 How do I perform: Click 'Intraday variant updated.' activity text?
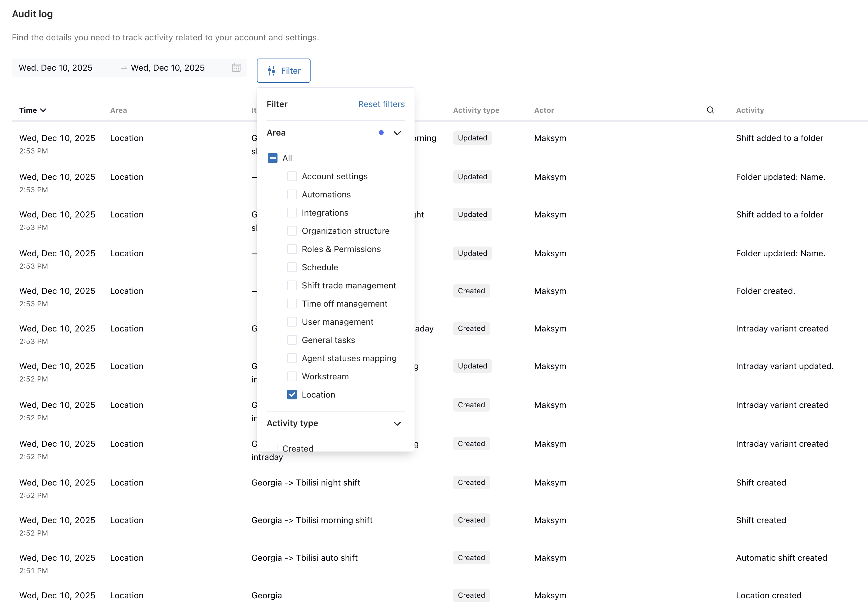click(785, 366)
